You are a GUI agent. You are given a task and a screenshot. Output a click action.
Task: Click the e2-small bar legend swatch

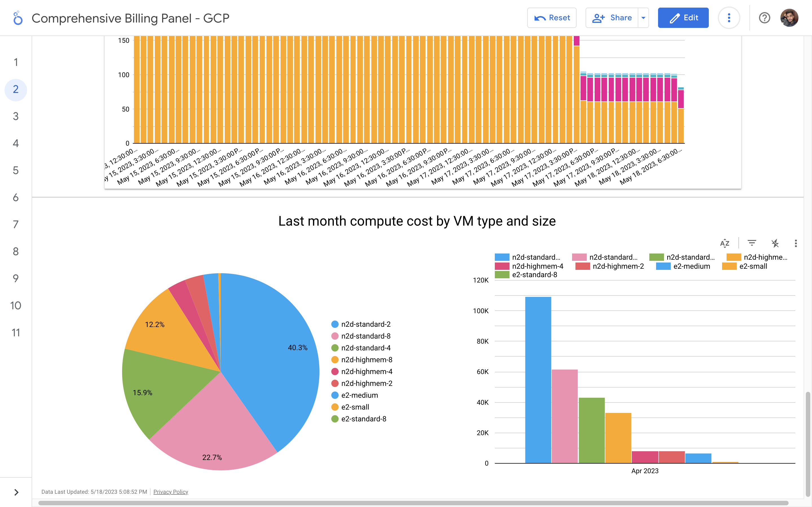coord(729,266)
